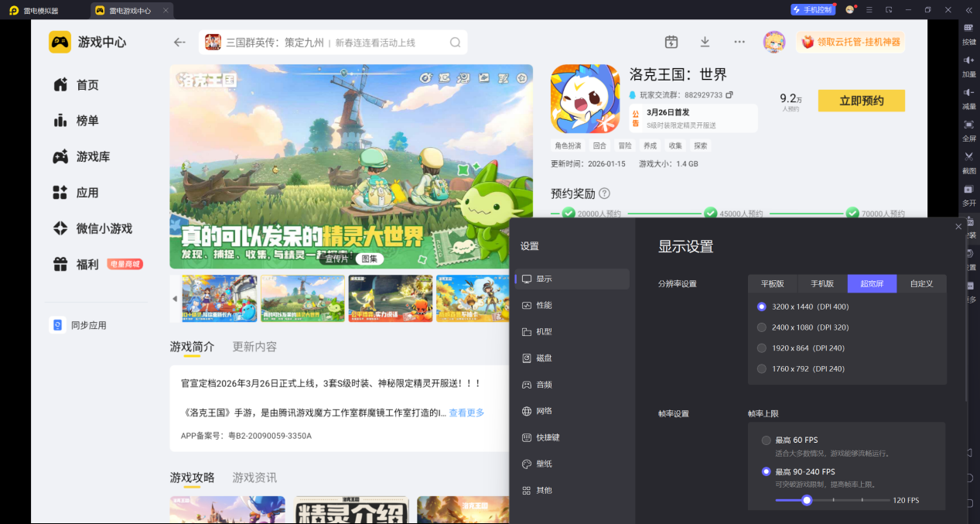The image size is (980, 524).
Task: Click 同步应用 sync apps entry
Action: point(78,325)
